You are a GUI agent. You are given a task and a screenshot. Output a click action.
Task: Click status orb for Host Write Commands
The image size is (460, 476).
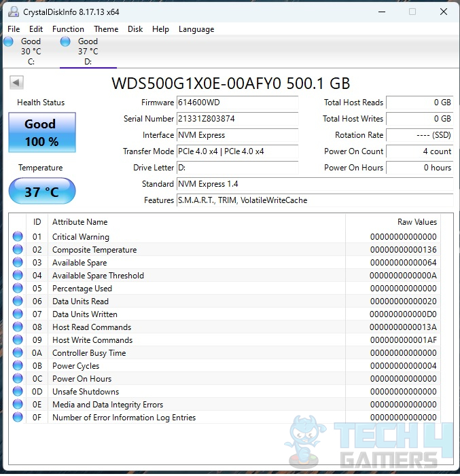tap(18, 340)
